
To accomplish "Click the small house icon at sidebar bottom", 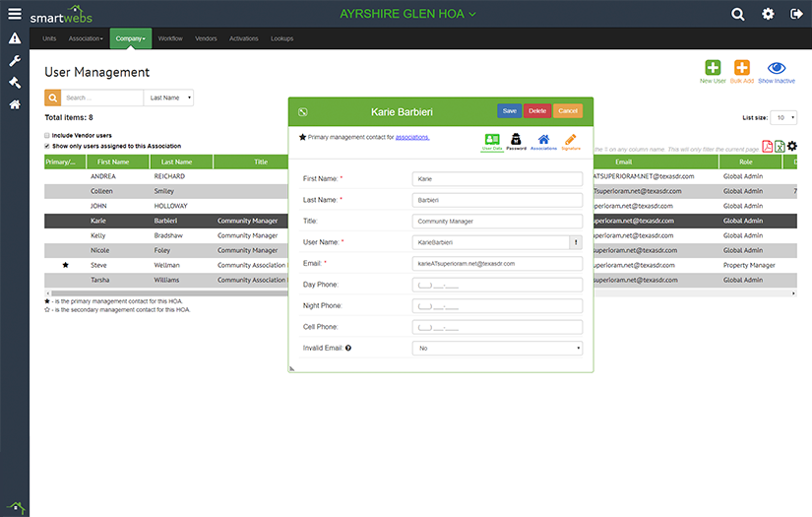I will (16, 506).
